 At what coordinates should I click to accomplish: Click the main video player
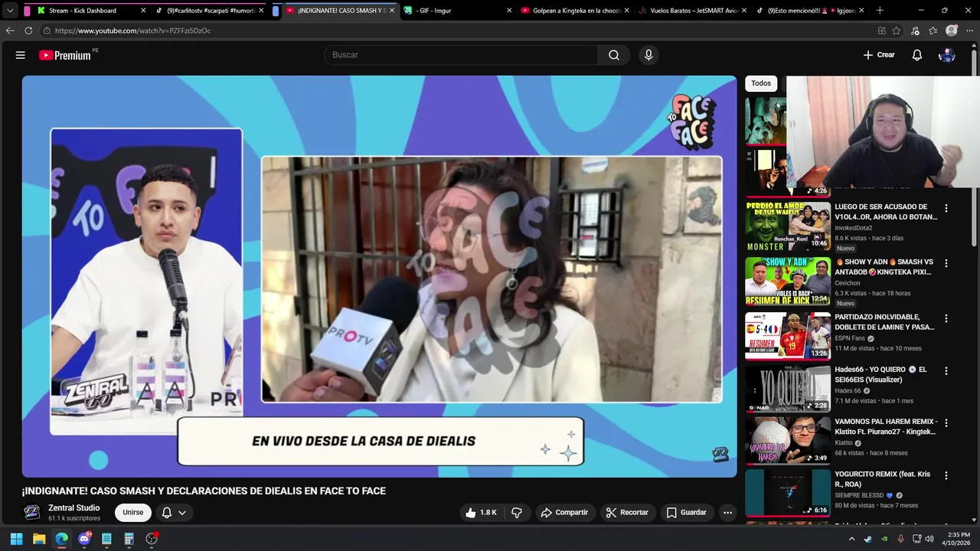379,276
